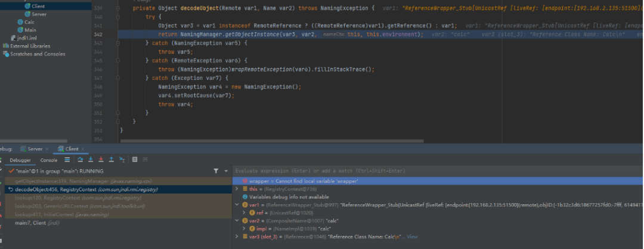
Task: Click the var3 (slot_3) variable icon
Action: (x=245, y=236)
